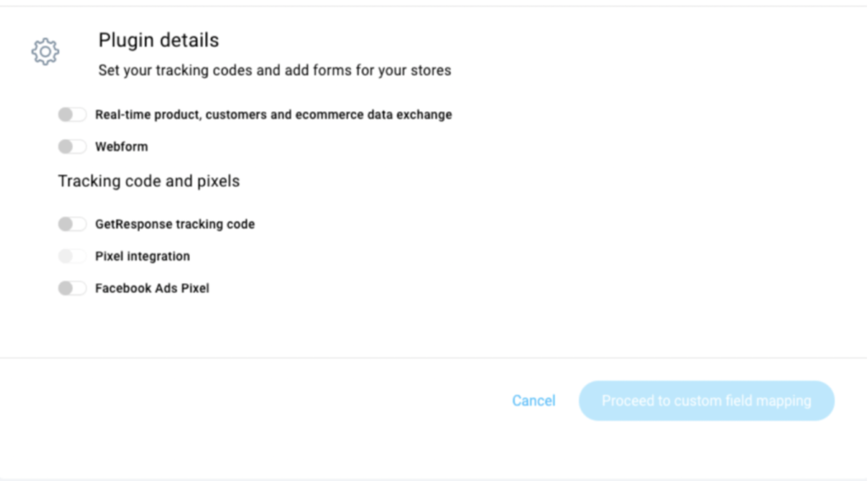The height and width of the screenshot is (481, 868).
Task: Click the Cancel link
Action: point(534,401)
